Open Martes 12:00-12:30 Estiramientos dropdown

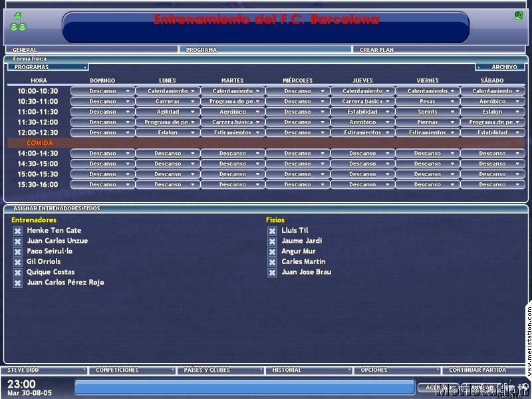click(233, 132)
